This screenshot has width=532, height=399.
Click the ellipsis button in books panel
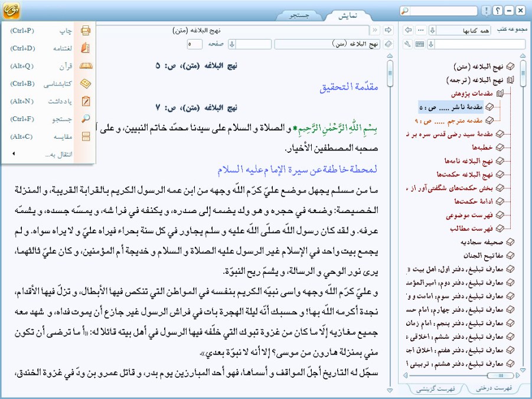coord(421,30)
